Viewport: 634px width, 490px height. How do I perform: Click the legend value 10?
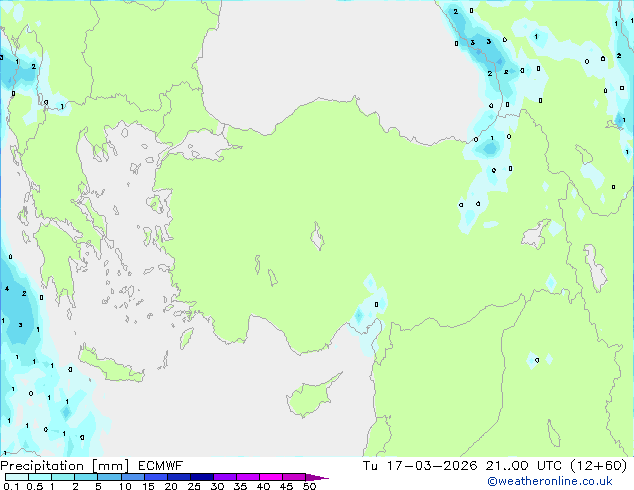pyautogui.click(x=125, y=486)
